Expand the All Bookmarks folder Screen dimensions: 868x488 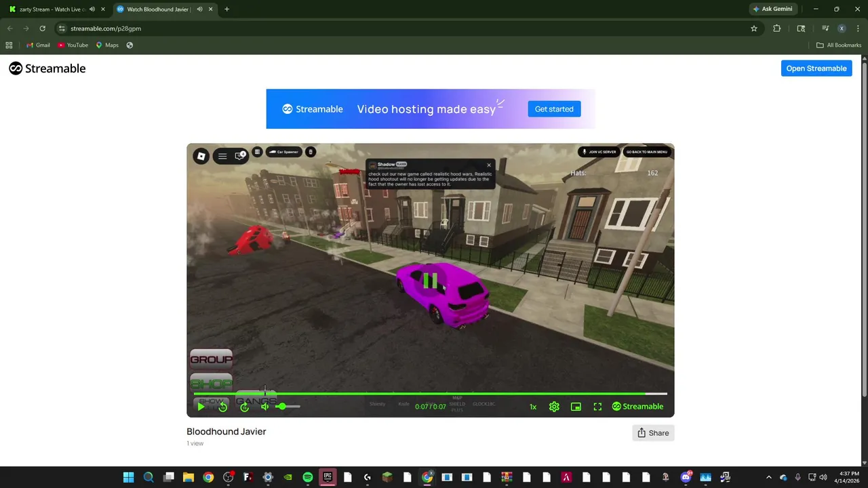839,45
